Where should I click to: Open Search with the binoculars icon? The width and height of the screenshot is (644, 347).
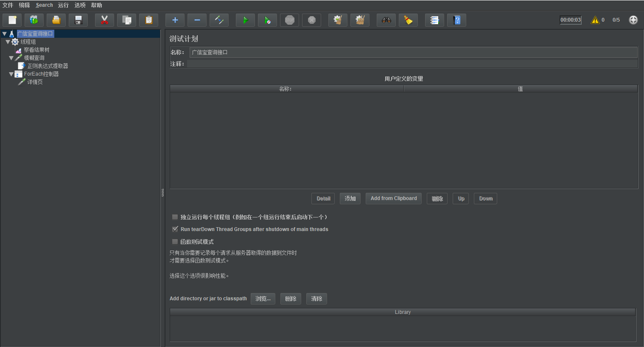386,20
